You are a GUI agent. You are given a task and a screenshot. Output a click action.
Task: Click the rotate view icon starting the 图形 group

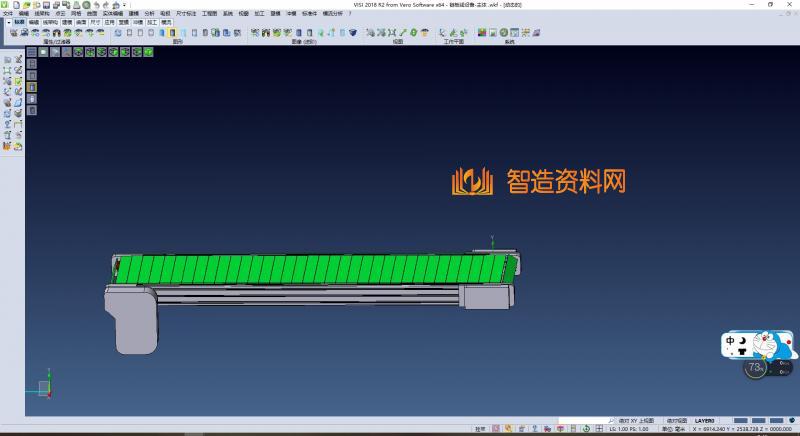(118, 33)
